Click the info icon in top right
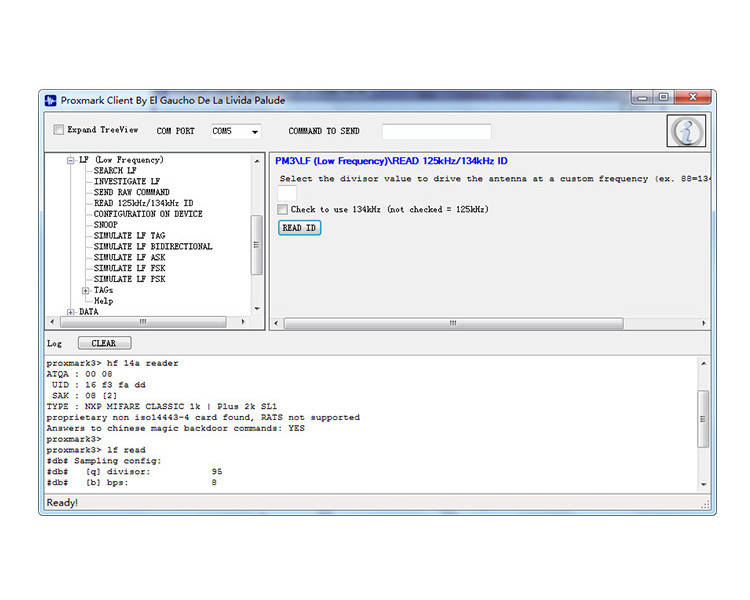Image resolution: width=750 pixels, height=600 pixels. click(x=686, y=131)
